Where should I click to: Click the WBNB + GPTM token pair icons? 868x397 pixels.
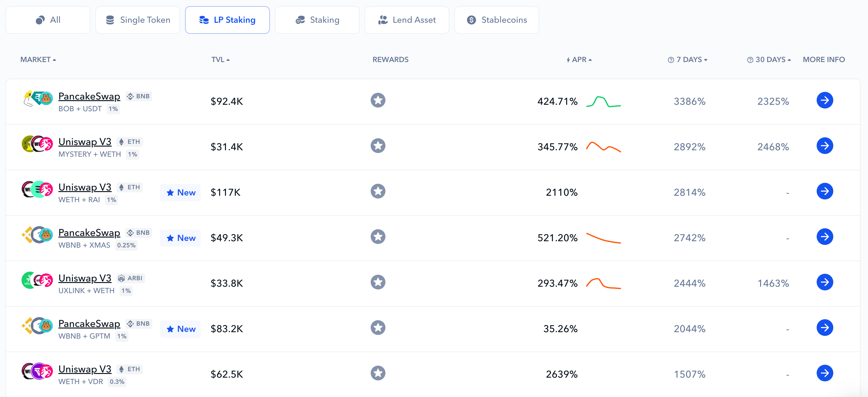click(x=37, y=326)
